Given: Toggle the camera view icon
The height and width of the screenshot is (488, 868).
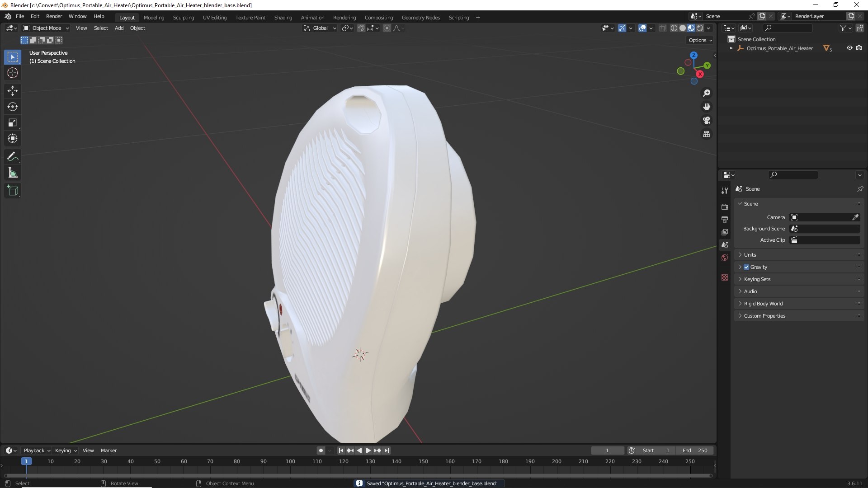Looking at the screenshot, I should click(706, 120).
